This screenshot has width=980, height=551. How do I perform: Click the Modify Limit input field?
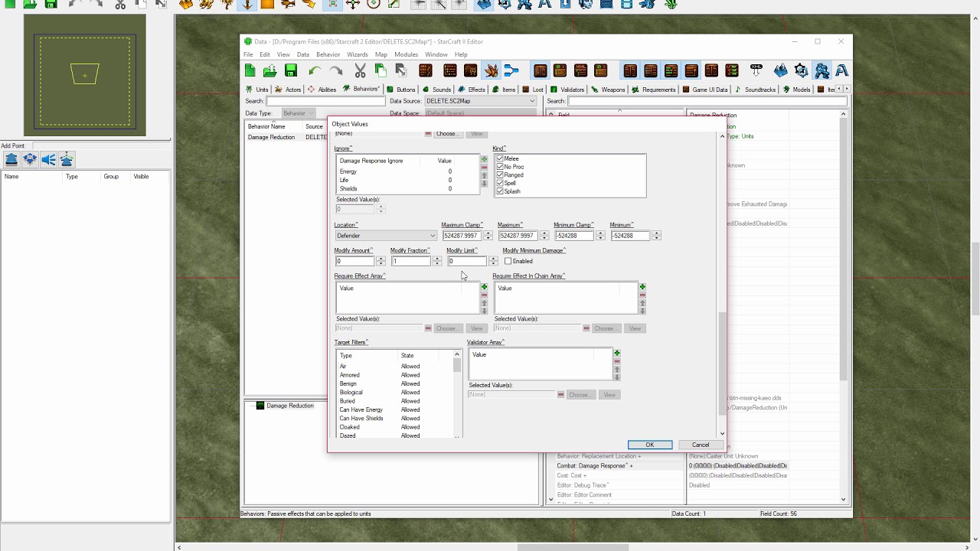coord(467,261)
